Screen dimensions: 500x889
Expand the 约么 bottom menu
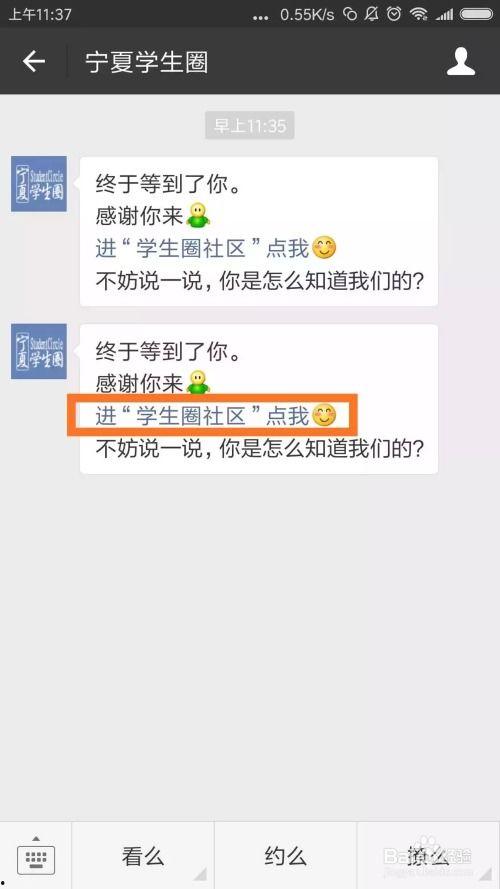tap(286, 856)
